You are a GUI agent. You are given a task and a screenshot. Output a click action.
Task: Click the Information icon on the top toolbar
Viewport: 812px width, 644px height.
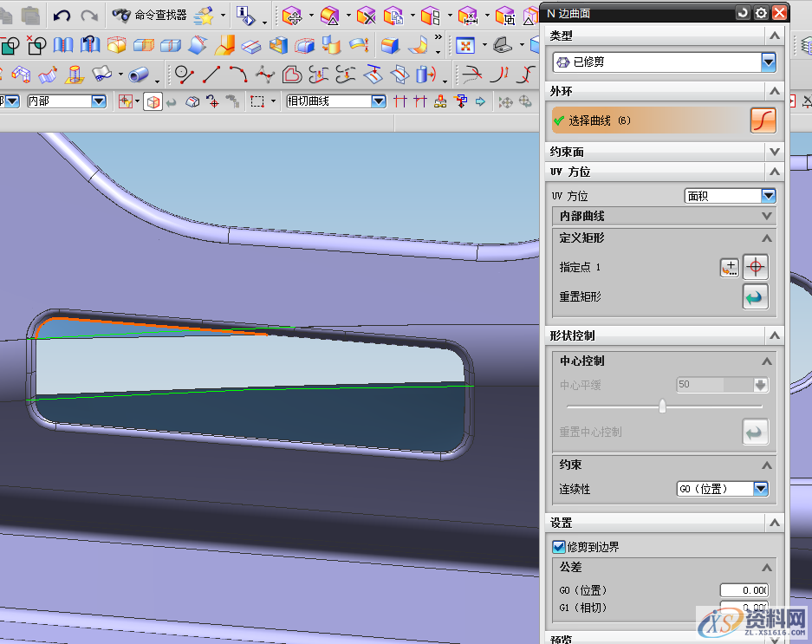click(x=240, y=15)
